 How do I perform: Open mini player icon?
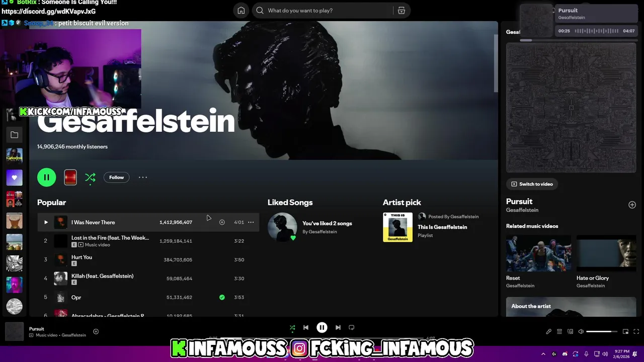[625, 331]
